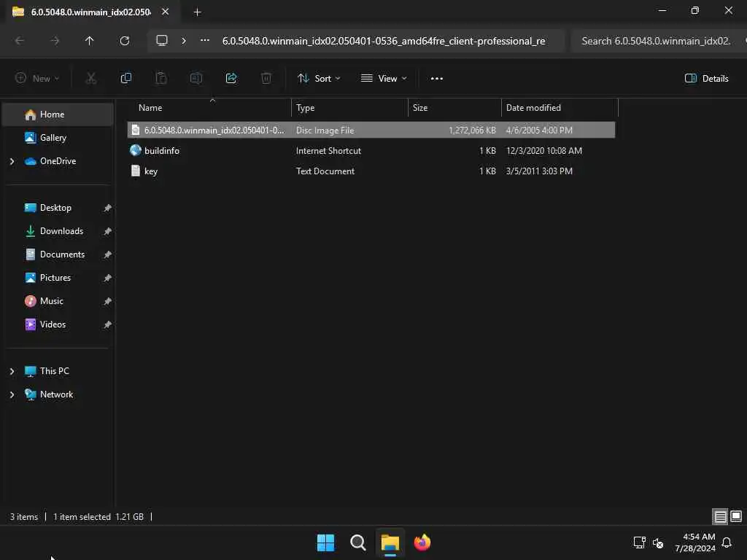Click the address bar folder path
This screenshot has width=747, height=560.
384,41
